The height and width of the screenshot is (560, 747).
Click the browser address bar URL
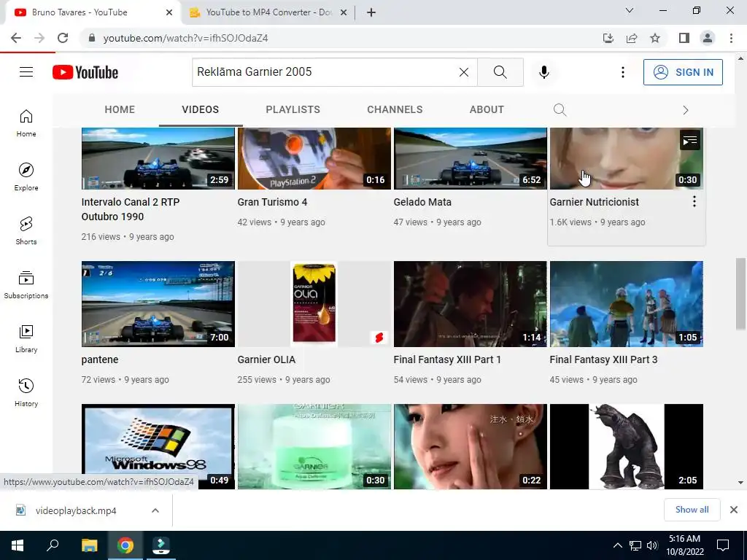pos(186,38)
